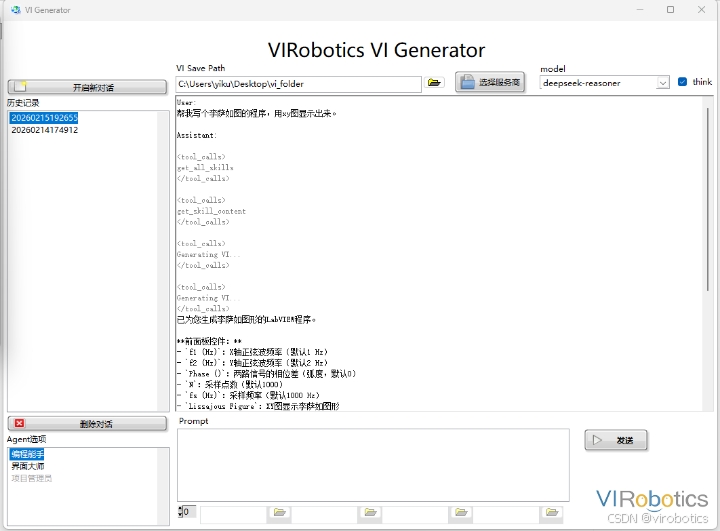Maximize the VI Generator window
720x531 pixels.
point(670,10)
